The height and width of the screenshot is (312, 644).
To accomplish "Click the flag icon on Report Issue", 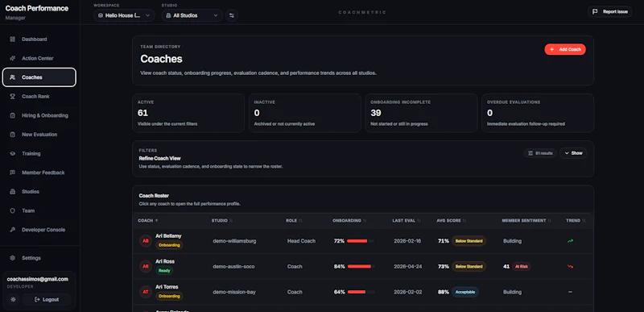I will (595, 11).
